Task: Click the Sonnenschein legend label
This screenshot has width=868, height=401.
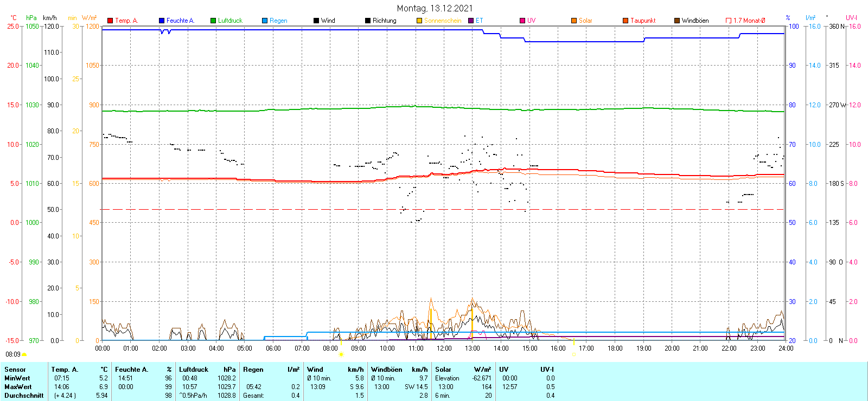Action: [x=443, y=21]
